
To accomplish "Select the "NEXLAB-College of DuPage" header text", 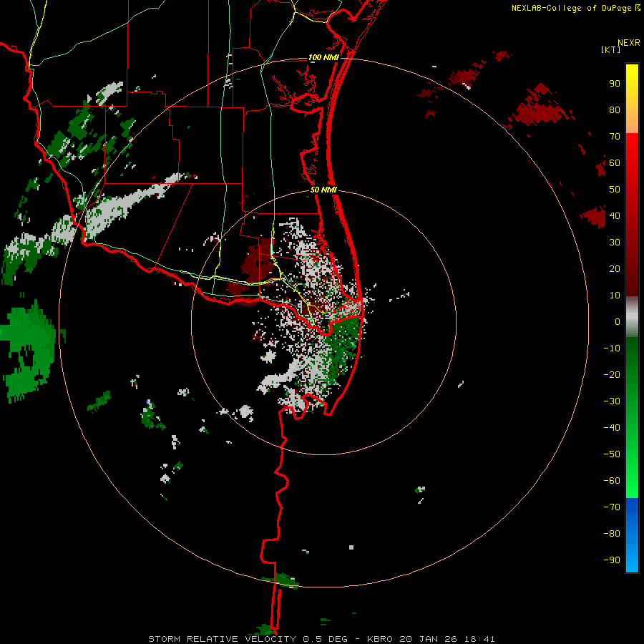I will pyautogui.click(x=571, y=8).
